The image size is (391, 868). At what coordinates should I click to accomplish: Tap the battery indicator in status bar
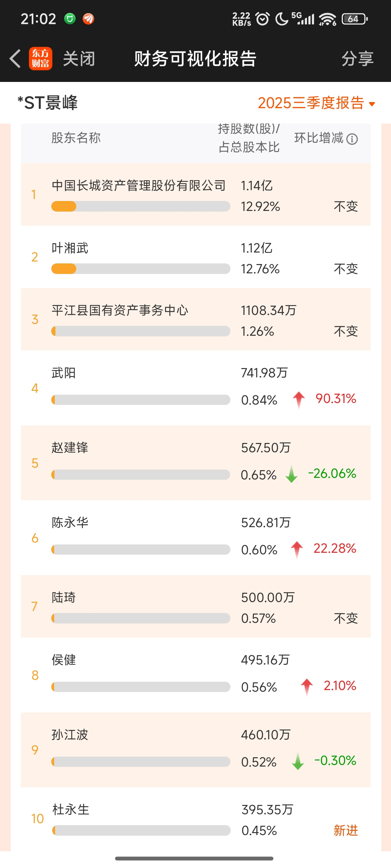pos(354,19)
